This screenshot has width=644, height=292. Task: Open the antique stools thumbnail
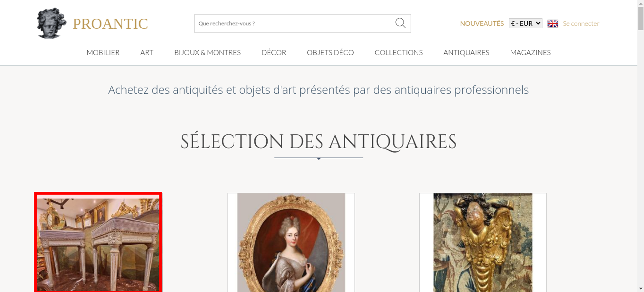[x=98, y=242]
